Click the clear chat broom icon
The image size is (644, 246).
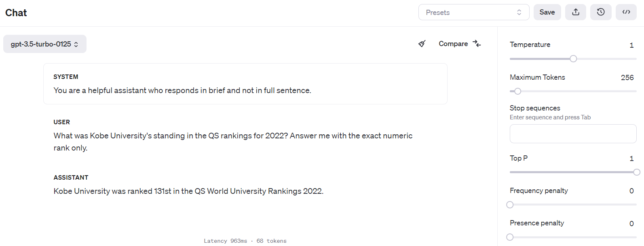[422, 44]
